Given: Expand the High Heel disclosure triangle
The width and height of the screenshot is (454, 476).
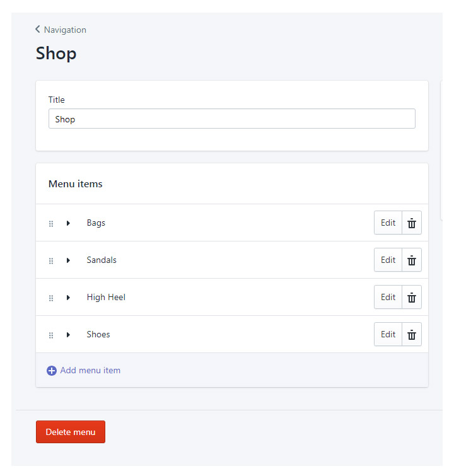Looking at the screenshot, I should (x=68, y=298).
